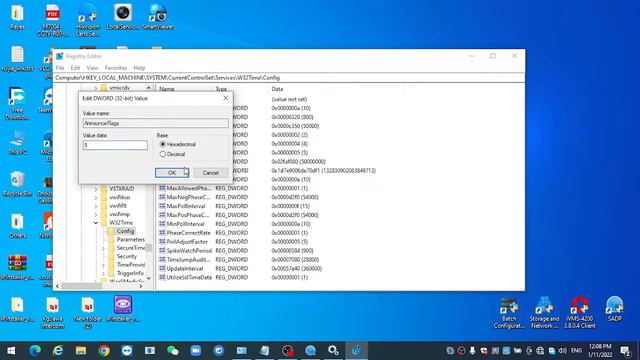Collapse the W32Time registry key

coord(96,223)
